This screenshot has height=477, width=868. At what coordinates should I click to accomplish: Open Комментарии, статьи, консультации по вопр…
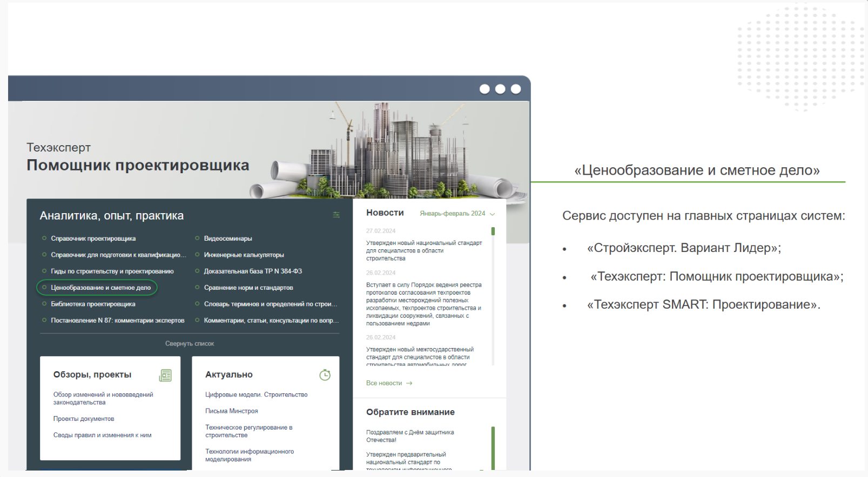pos(271,321)
